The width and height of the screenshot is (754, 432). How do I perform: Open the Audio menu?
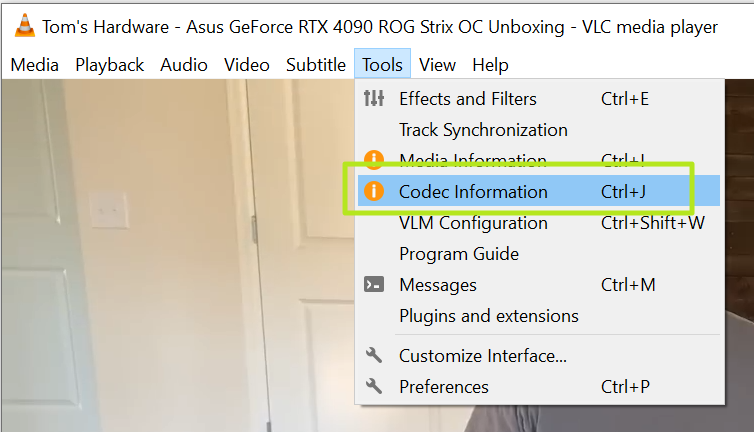click(184, 65)
